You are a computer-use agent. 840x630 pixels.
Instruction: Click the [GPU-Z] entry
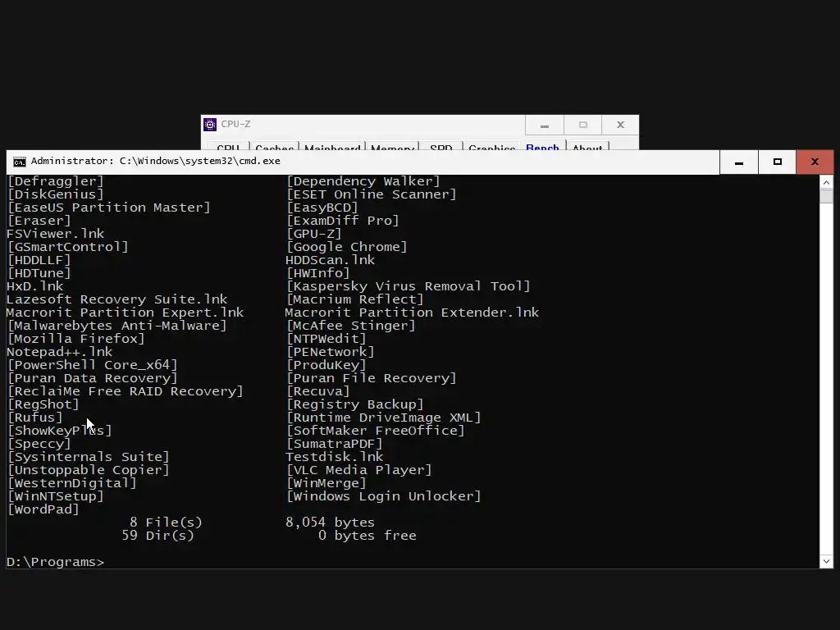[x=314, y=234]
